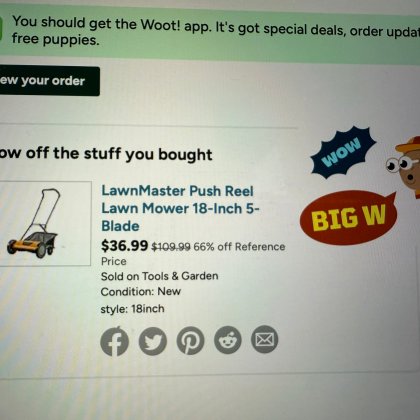Share purchase on Reddit
Screen dimensions: 420x420
228,340
